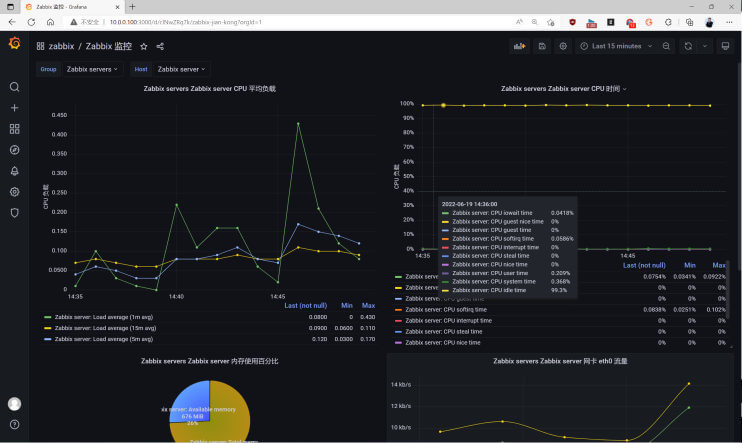Share the dashboard via share icon
This screenshot has width=742, height=443.
coord(160,46)
